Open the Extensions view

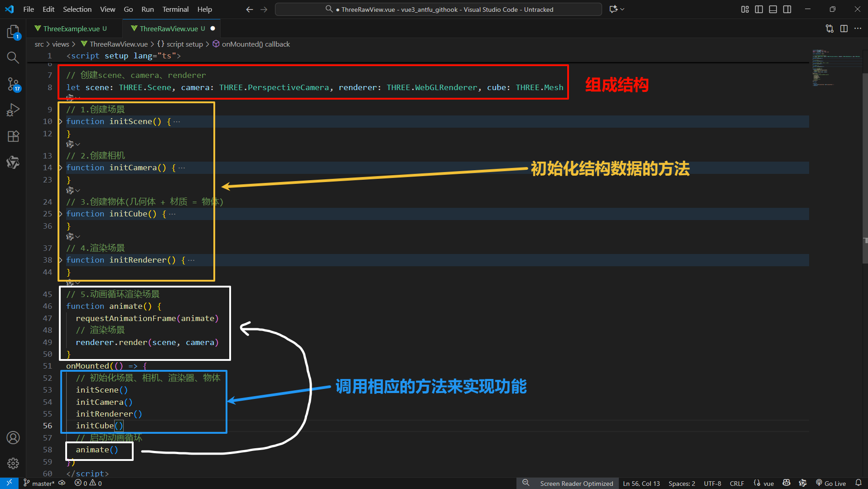coord(13,136)
